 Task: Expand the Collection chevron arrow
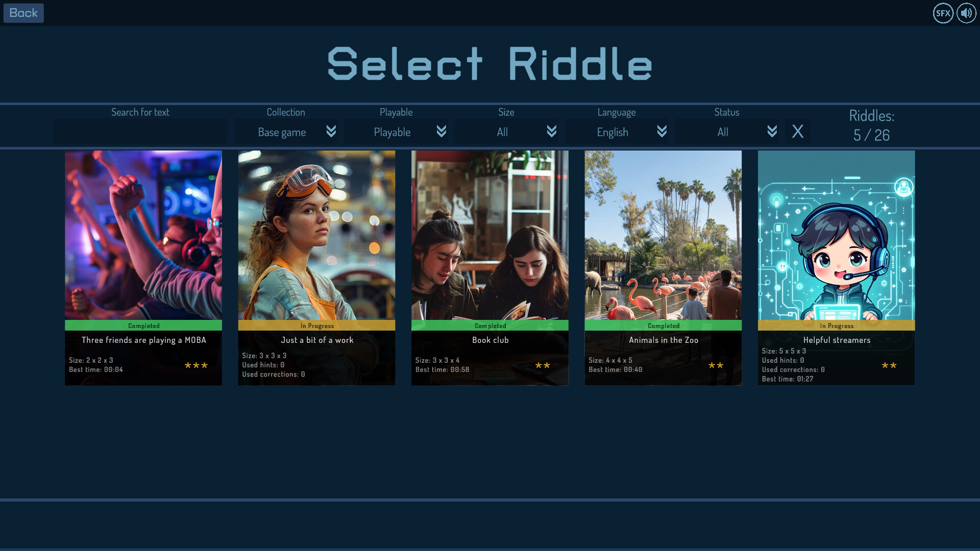[331, 132]
